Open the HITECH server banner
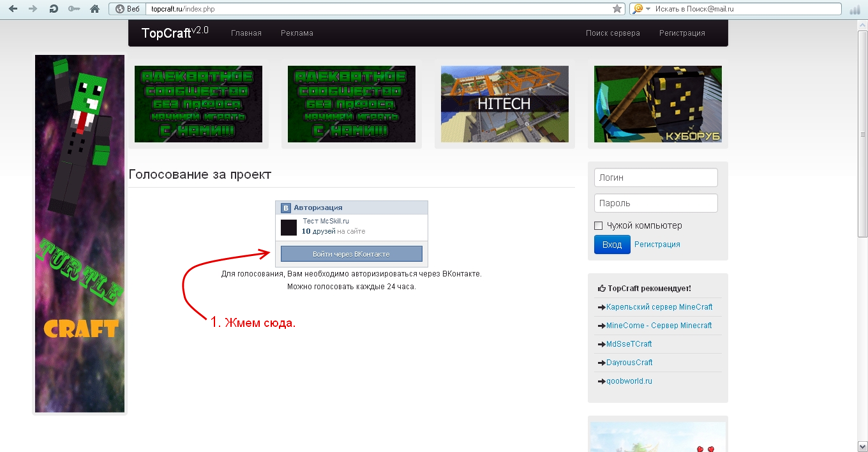 pos(505,104)
